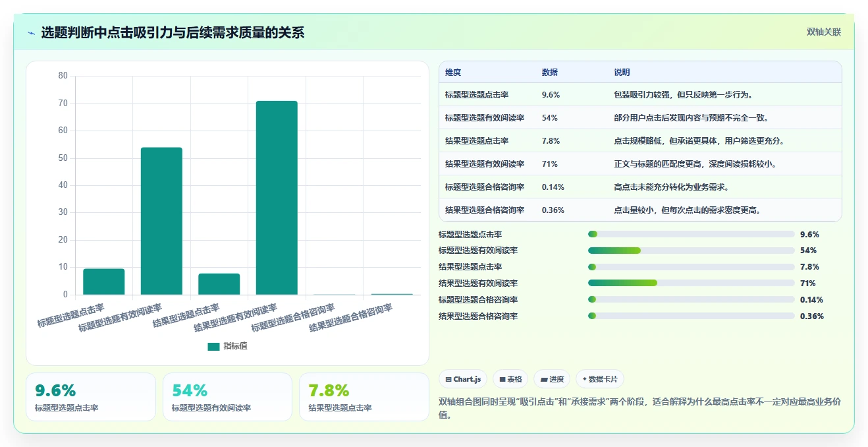Click the 维度 table column header

(453, 73)
